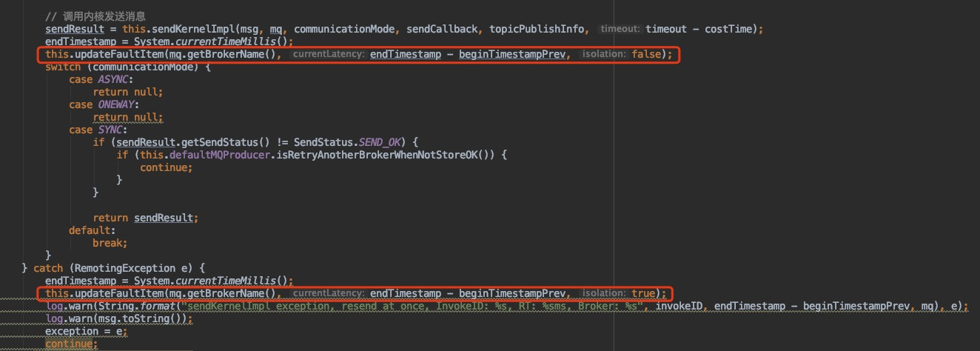Image resolution: width=980 pixels, height=351 pixels.
Task: Click the 'isolation: true' argument
Action: pyautogui.click(x=620, y=293)
